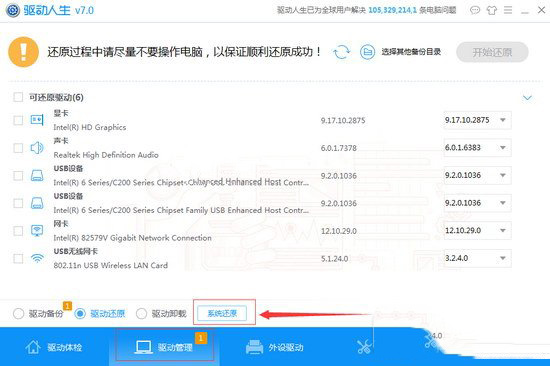Open the feedback chat bubble icon

pyautogui.click(x=475, y=10)
